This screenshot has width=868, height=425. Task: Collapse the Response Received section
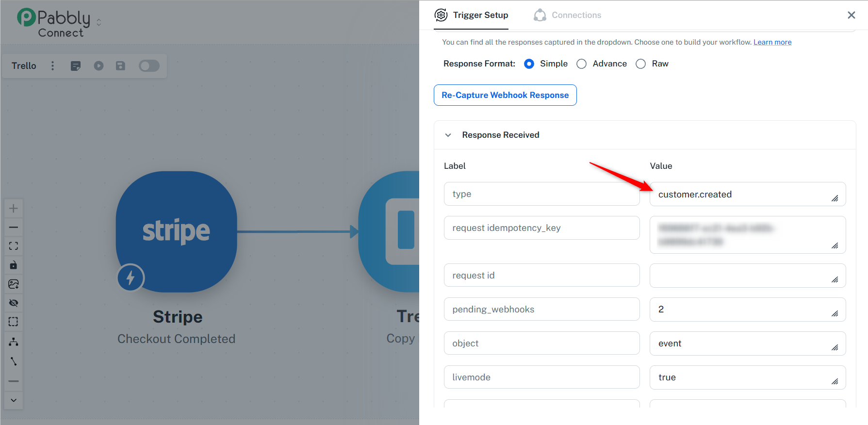tap(448, 135)
